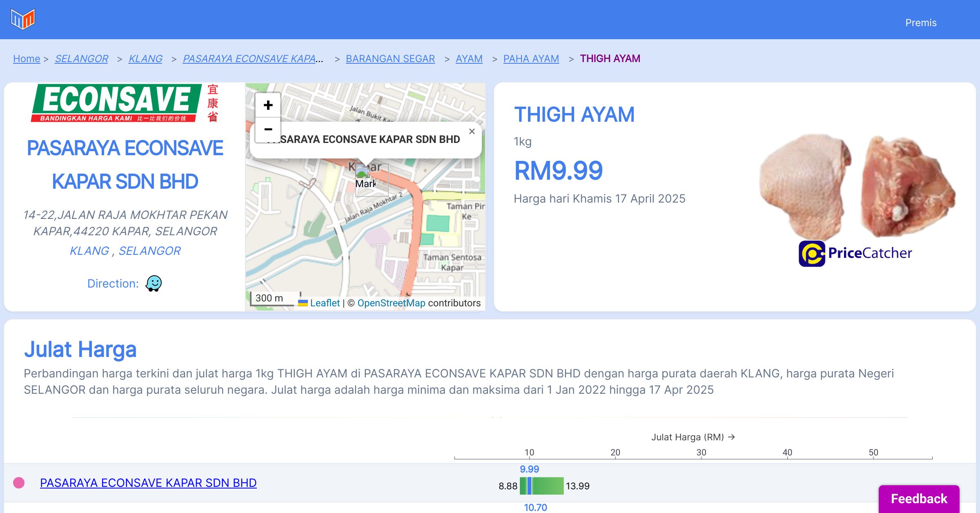Screen dimensions: 980x513
Task: Open PASARAYA ECONSAVE KAPA... breadcrumb
Action: click(253, 59)
